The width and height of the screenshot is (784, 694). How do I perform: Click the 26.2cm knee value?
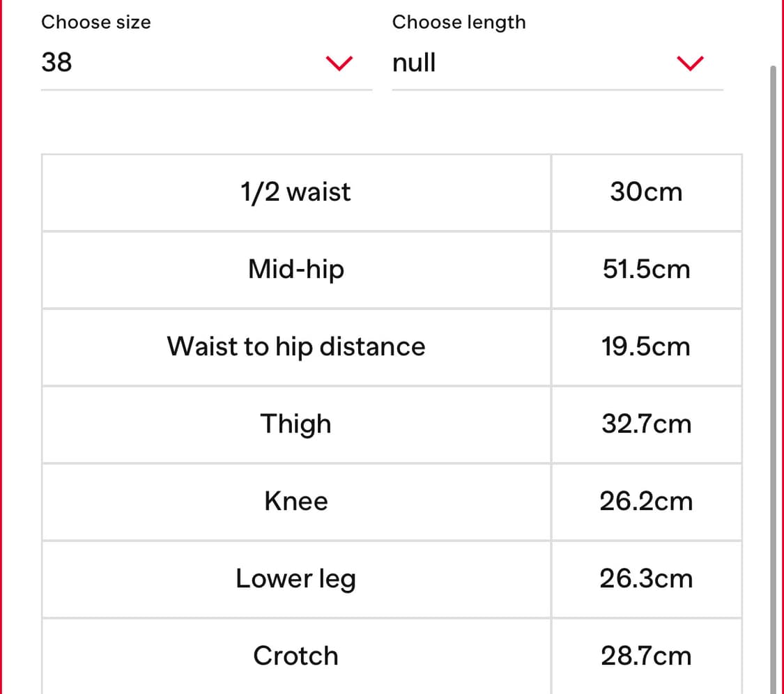(647, 502)
